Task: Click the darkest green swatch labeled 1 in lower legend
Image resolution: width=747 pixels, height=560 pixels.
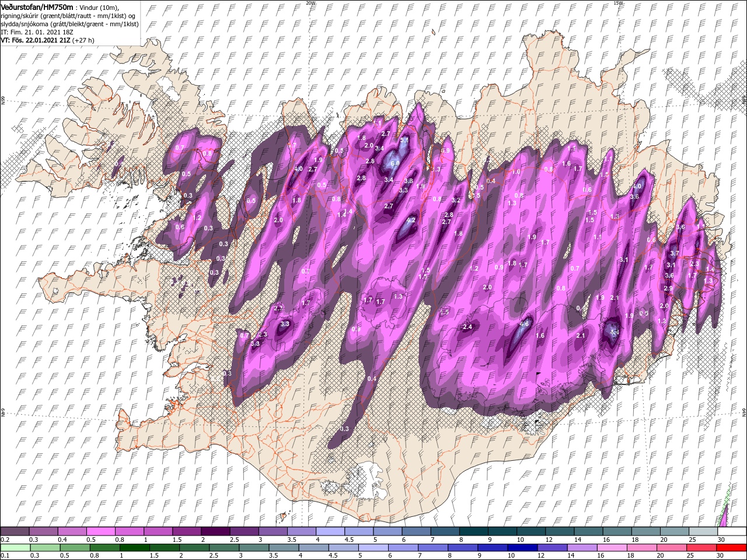Action: tap(134, 547)
